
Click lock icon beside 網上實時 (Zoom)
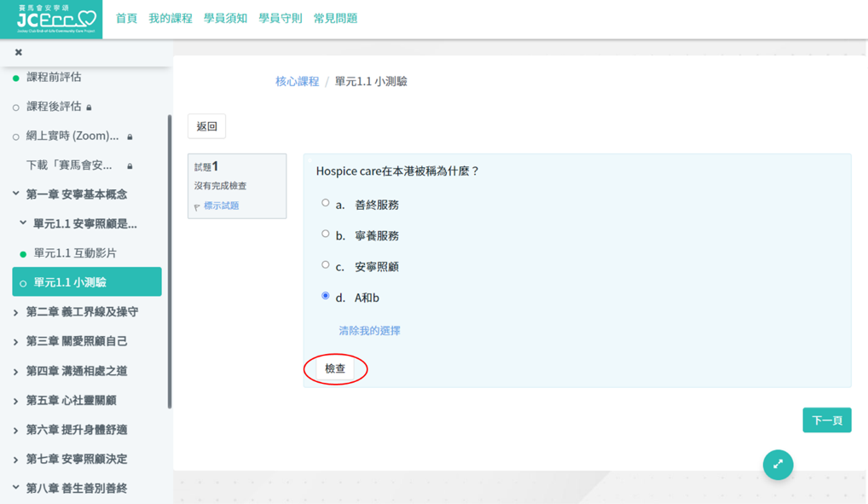(x=130, y=136)
